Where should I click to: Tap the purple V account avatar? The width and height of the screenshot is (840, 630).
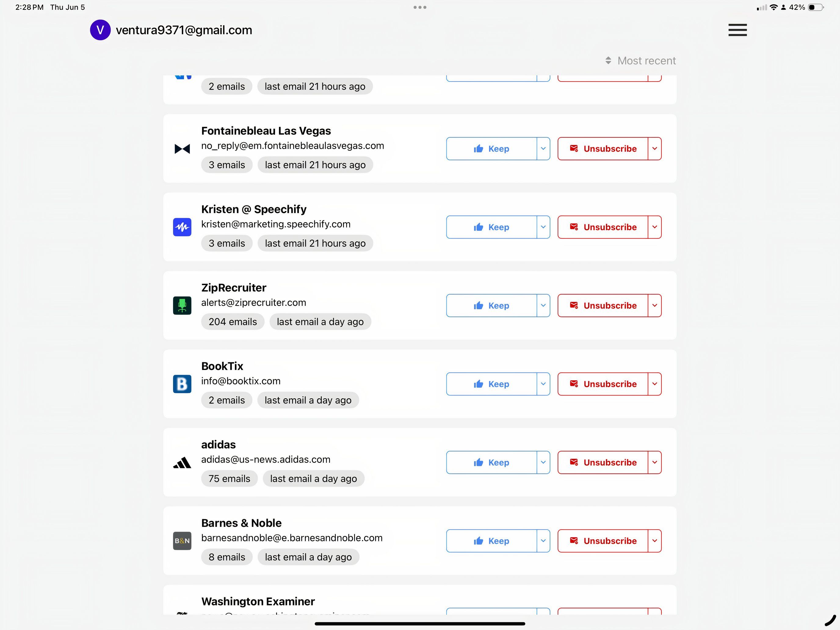(x=100, y=30)
